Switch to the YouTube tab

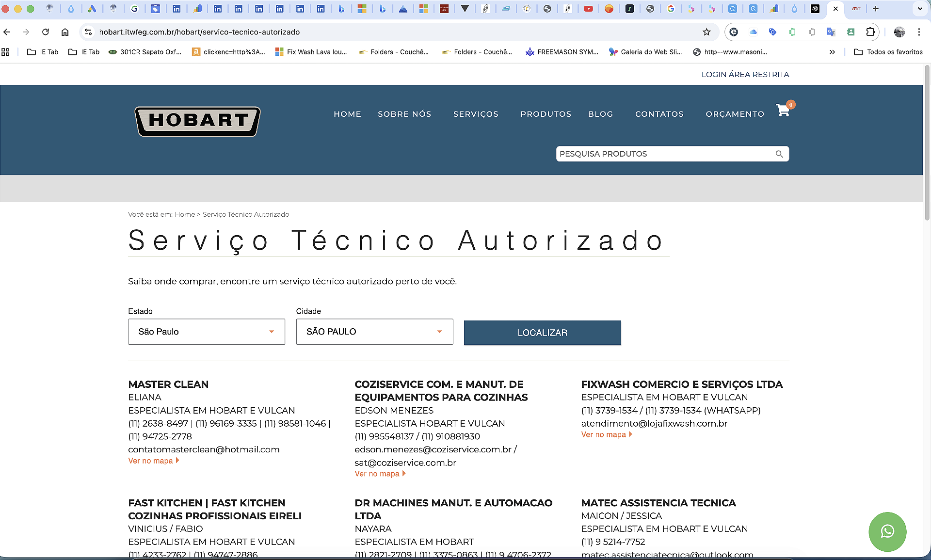pos(588,9)
